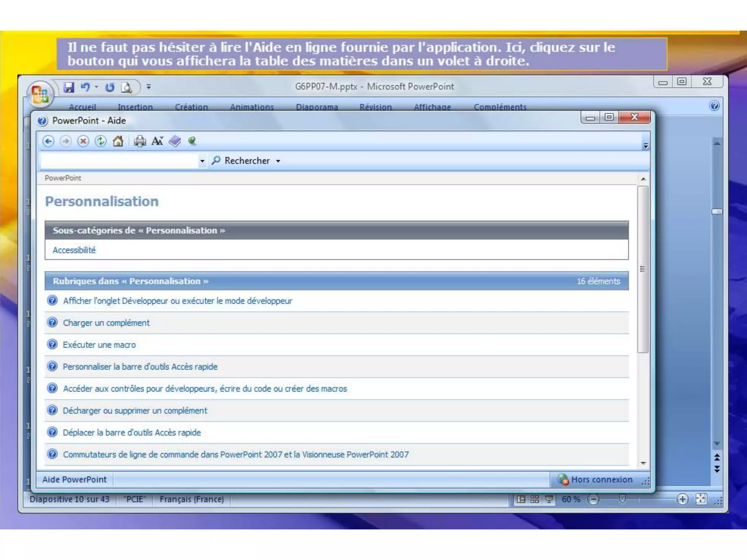Open Customize Quick Access Toolbar dropdown
Screen dimensions: 747x560
coord(149,87)
